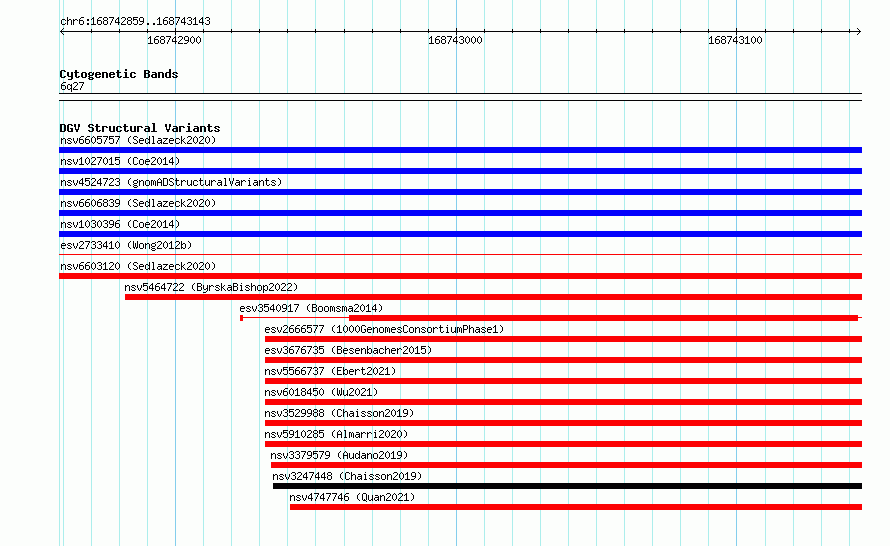Viewport: 890px width, 546px height.
Task: Open the nsv1027015 (Coe2014) variant label
Action: tap(120, 161)
